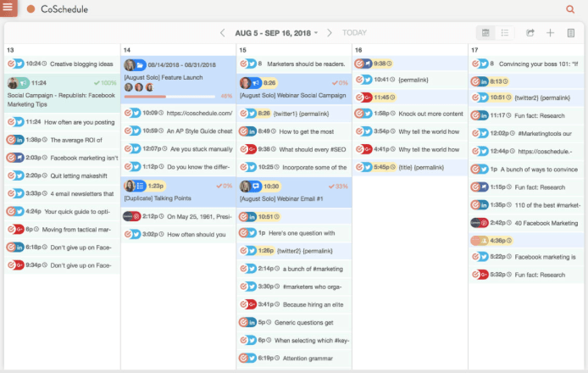Click Google+ icon for What should every #SEO
Viewport: 588px width, 373px height.
(x=252, y=149)
